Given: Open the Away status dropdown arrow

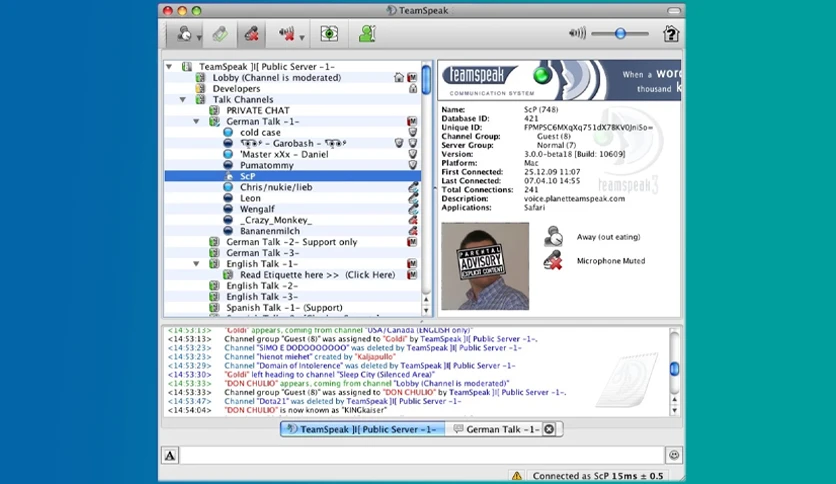Looking at the screenshot, I should tap(199, 38).
